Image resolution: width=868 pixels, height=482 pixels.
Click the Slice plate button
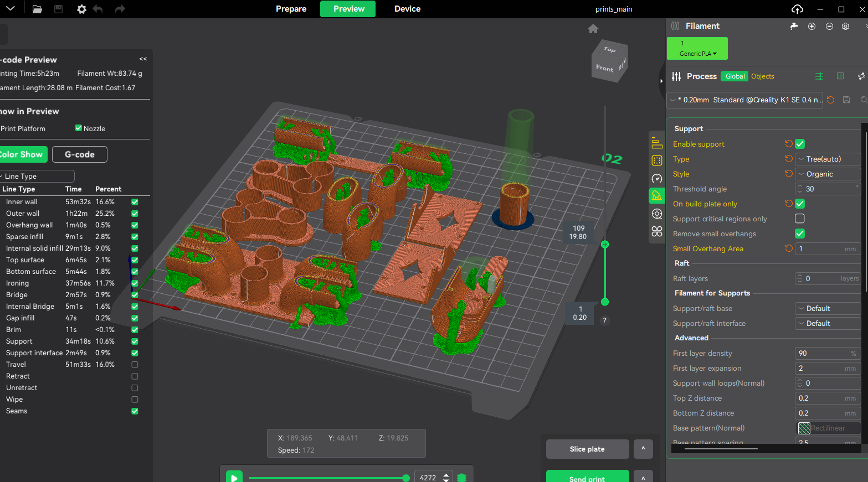click(x=587, y=449)
